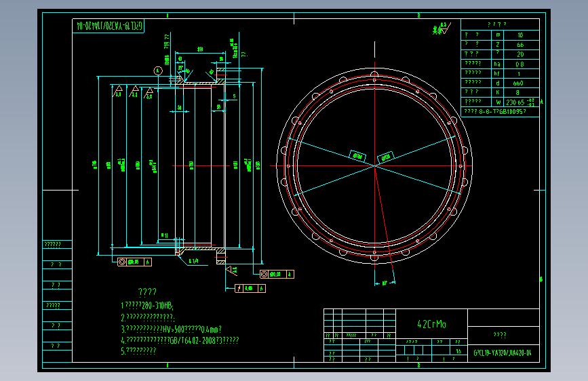Select the 8-8-7 GB10095 accuracy row
The width and height of the screenshot is (588, 381).
click(x=500, y=112)
